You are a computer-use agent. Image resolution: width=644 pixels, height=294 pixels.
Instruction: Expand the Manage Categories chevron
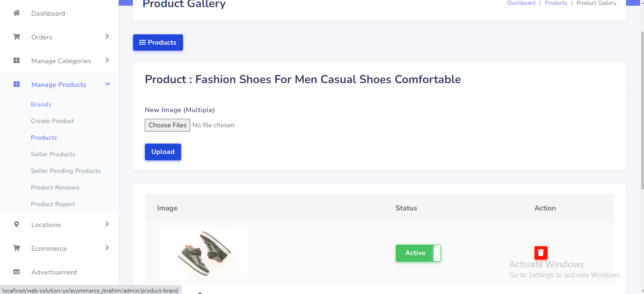(x=107, y=60)
